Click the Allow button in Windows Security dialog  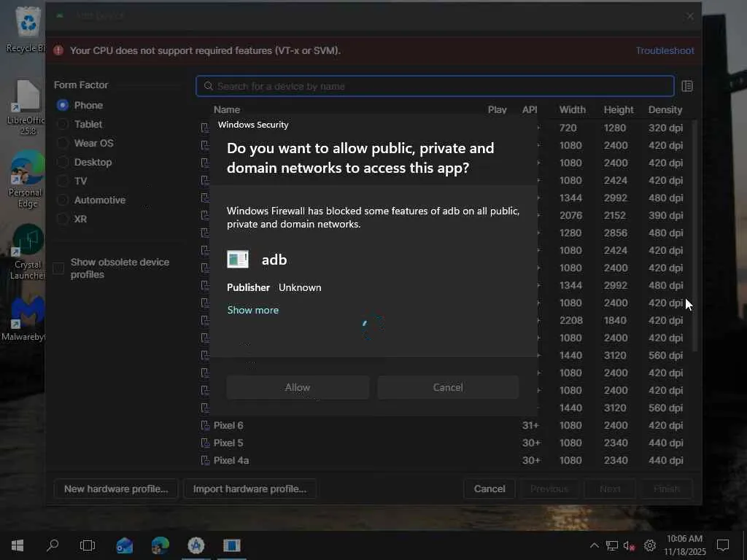coord(298,387)
